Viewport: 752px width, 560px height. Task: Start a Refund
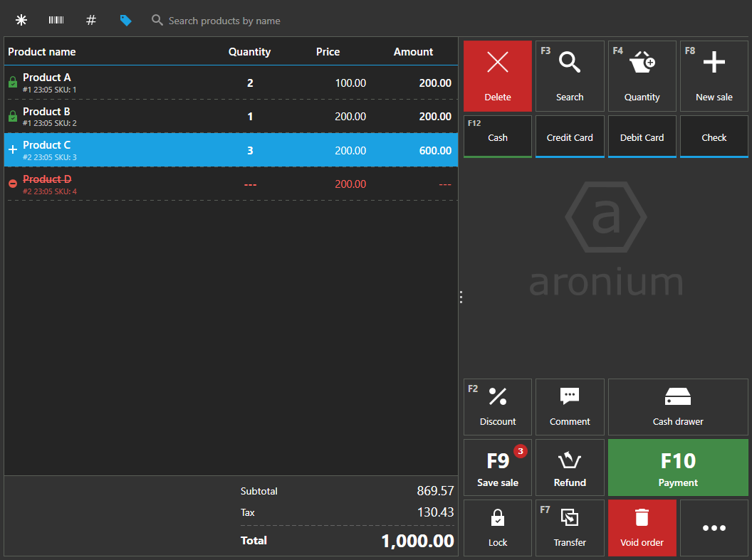pos(570,467)
